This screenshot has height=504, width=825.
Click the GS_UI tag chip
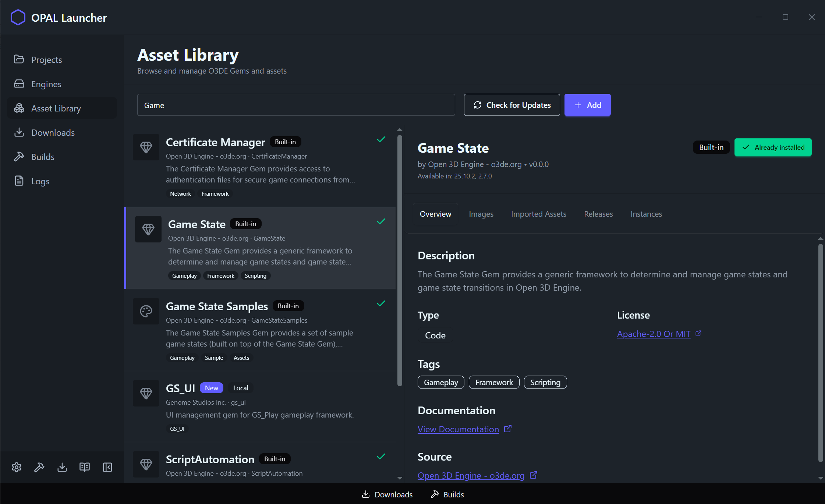[177, 429]
